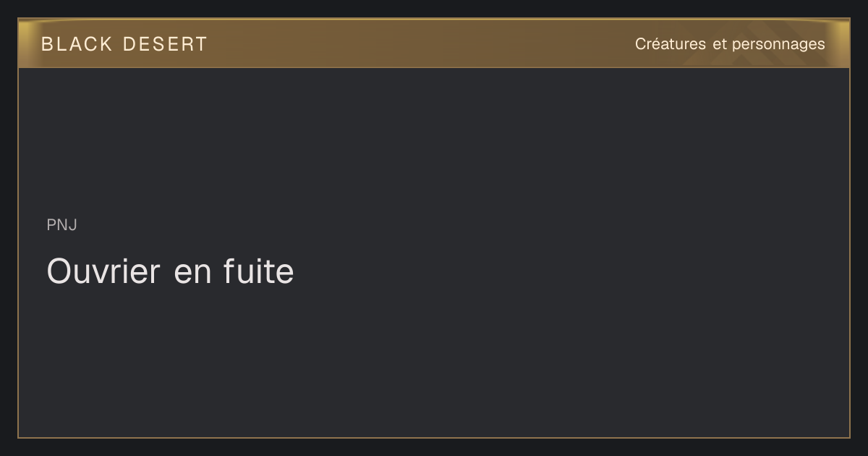Click the BLACK DESERT title
The height and width of the screenshot is (456, 868).
pos(124,44)
